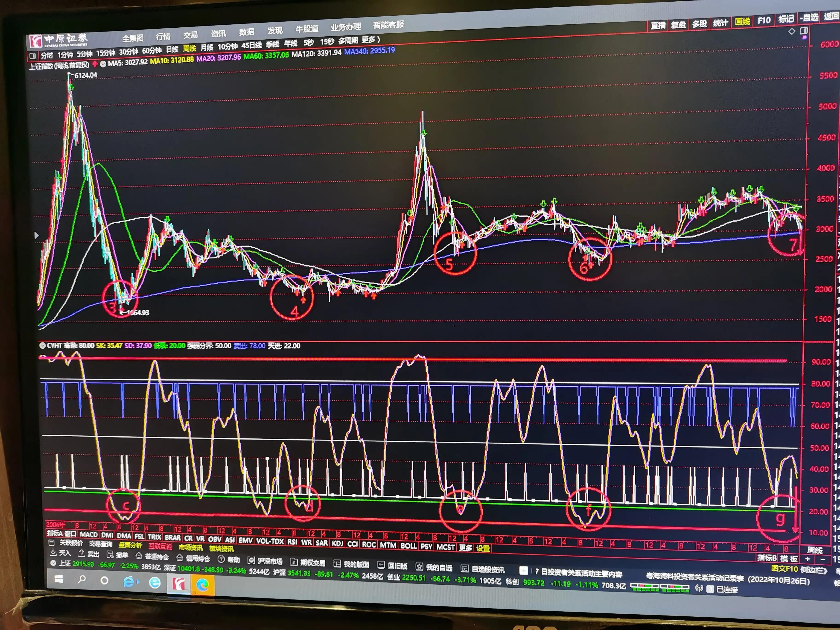Viewport: 840px width, 630px height.
Task: Click the 标记 mark button
Action: click(x=786, y=19)
